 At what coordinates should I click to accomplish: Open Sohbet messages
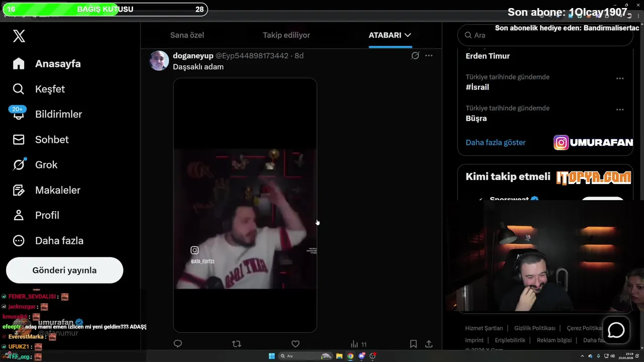pos(41,139)
